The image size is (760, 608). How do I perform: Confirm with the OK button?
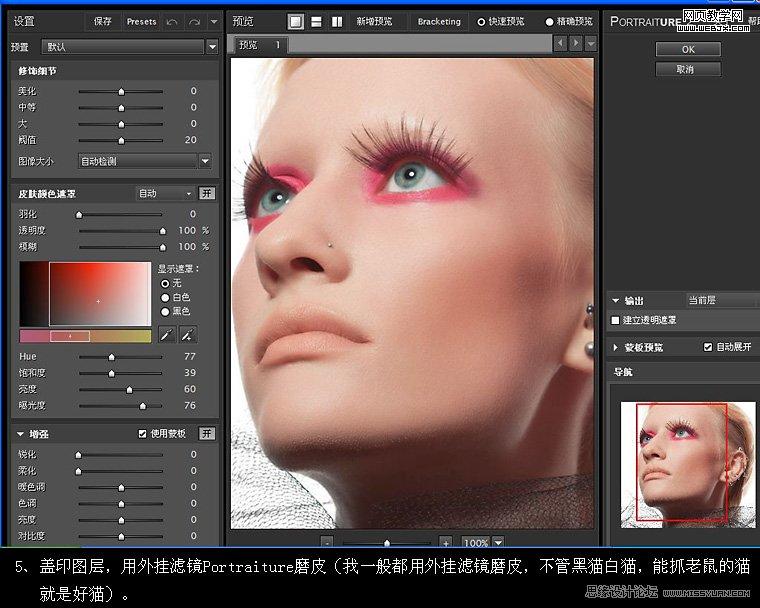pyautogui.click(x=688, y=49)
